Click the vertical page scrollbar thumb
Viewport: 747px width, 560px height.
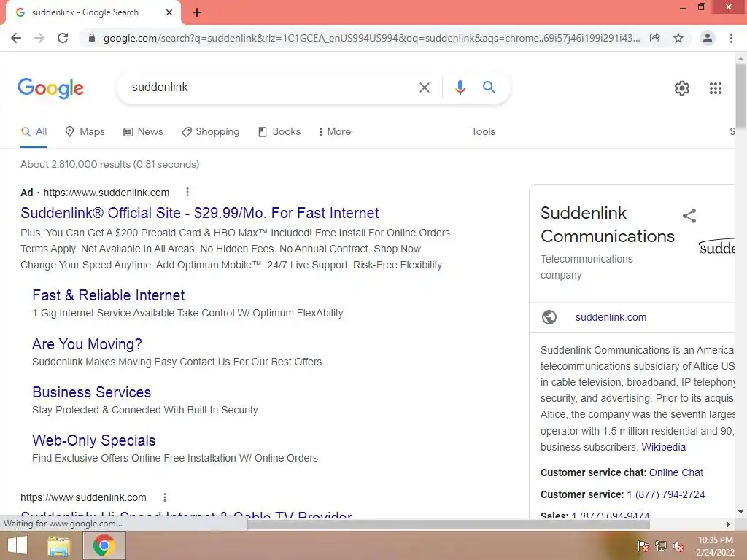[740, 96]
